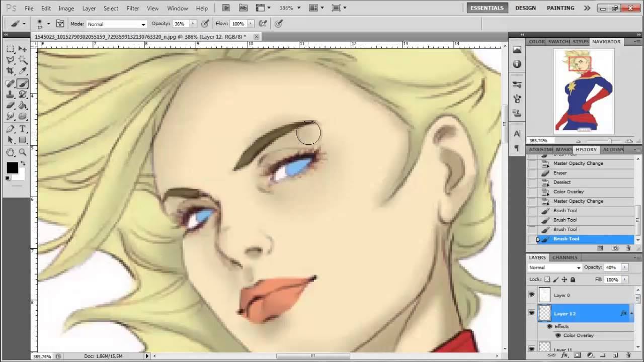Toggle lock position icon

(x=564, y=280)
